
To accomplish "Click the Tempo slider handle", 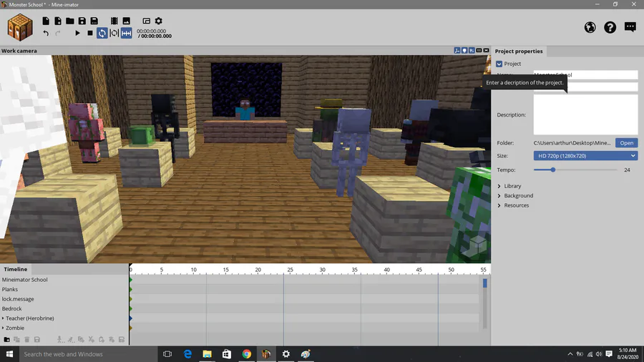I will pos(553,170).
